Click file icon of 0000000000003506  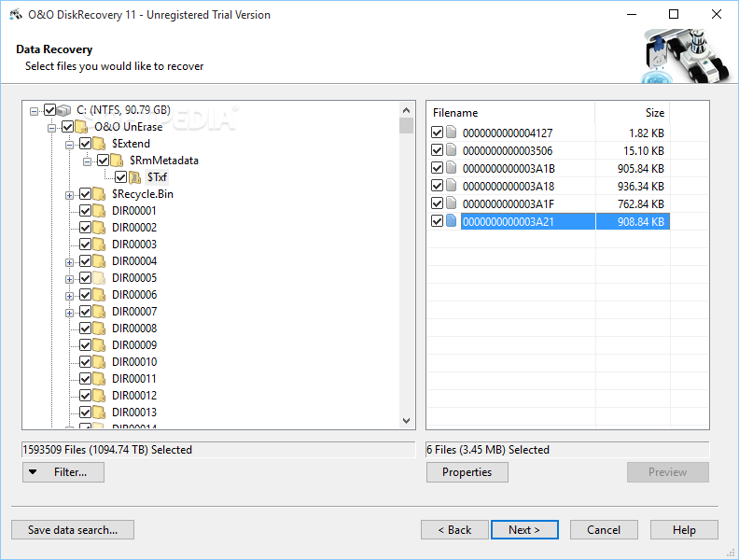click(x=452, y=150)
